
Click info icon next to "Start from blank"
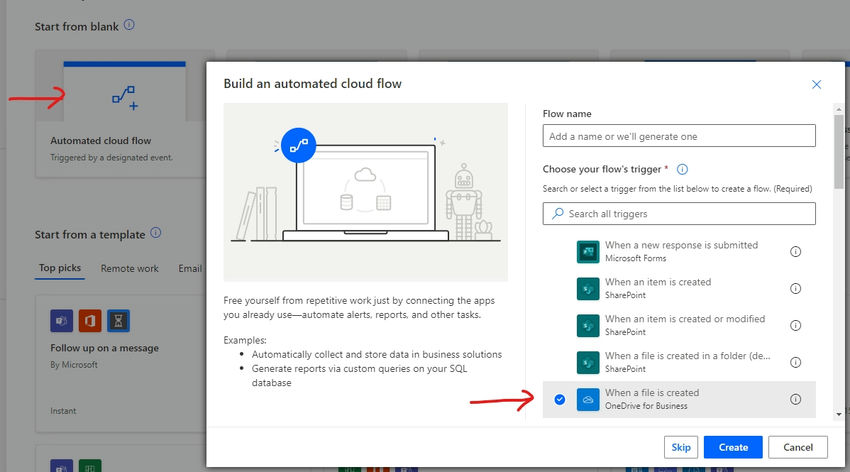(x=129, y=25)
